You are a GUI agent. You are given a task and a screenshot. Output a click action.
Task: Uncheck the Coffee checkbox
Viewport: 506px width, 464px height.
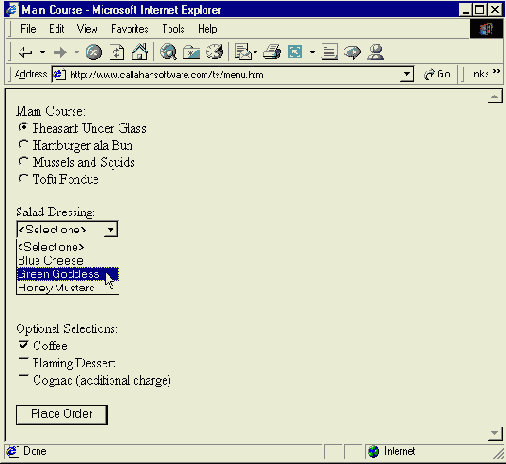pos(23,345)
